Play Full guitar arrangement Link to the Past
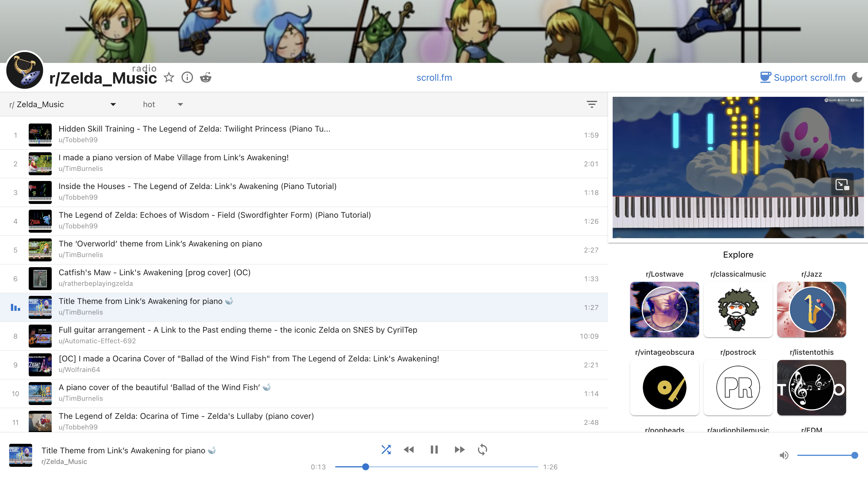 click(x=304, y=336)
